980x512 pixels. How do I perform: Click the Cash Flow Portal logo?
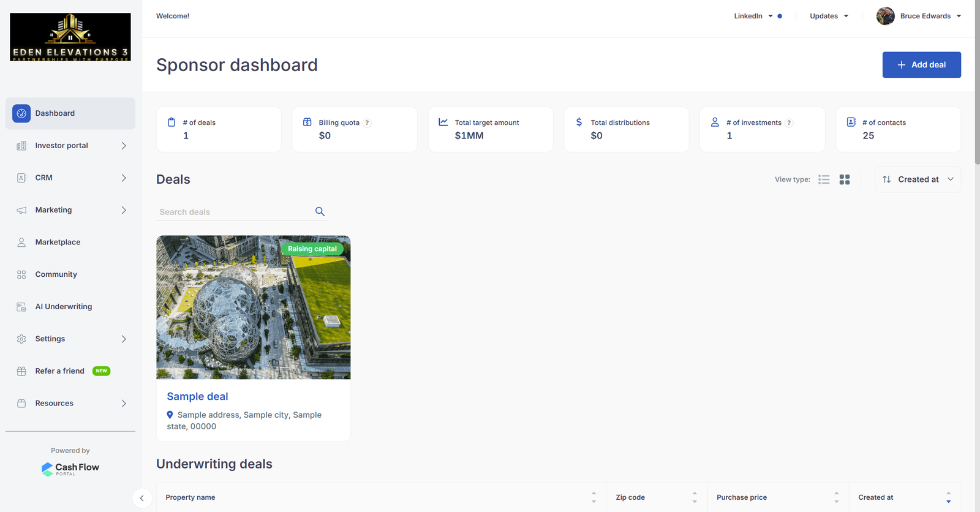pos(70,469)
